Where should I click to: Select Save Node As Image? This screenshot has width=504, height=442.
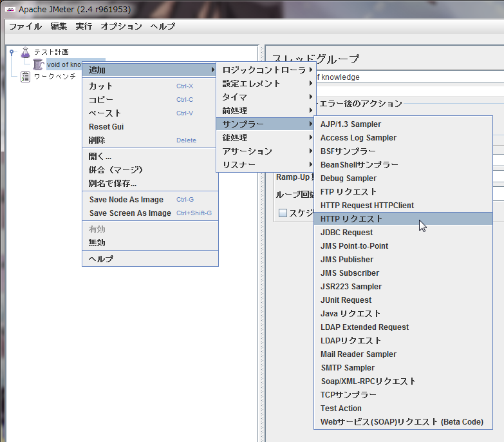point(150,200)
